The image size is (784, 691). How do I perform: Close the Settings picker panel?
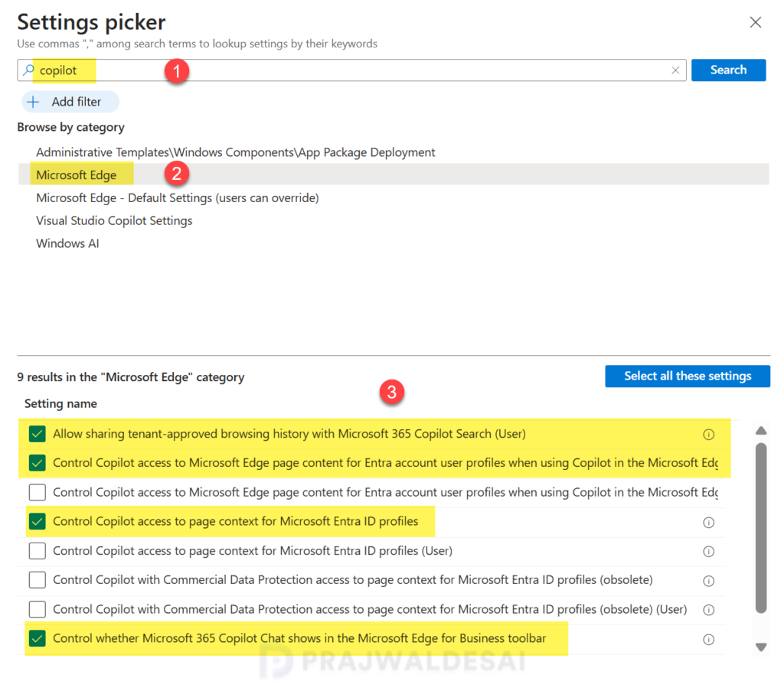click(755, 22)
